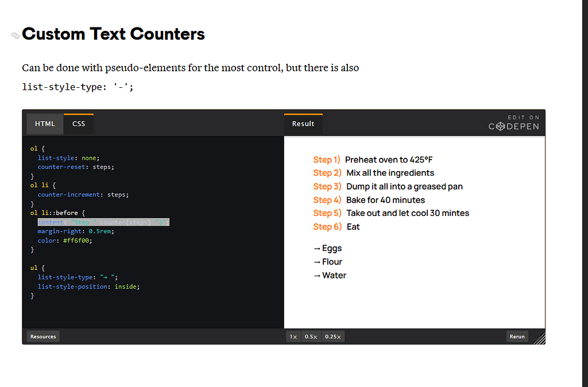Select the 0.5x zoom level
Viewport: 588px width, 387px height.
pyautogui.click(x=311, y=336)
